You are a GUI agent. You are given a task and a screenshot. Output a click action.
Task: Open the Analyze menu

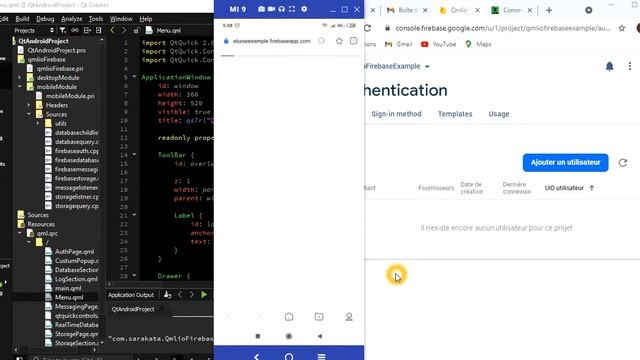71,19
